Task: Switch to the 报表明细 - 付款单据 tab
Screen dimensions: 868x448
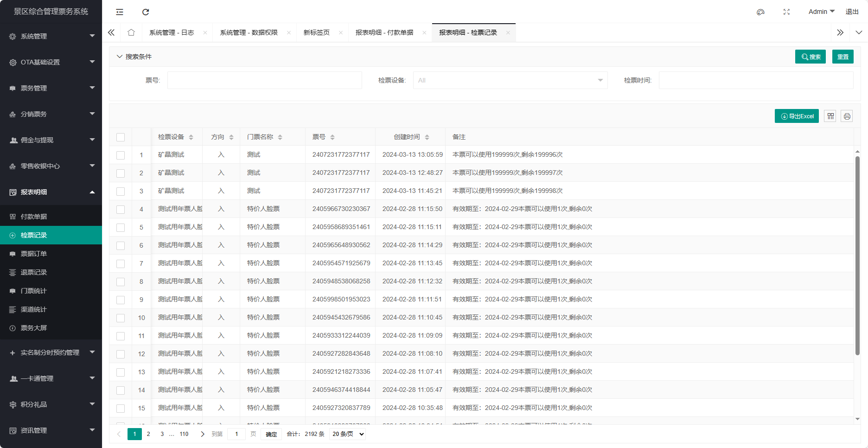Action: [x=384, y=32]
